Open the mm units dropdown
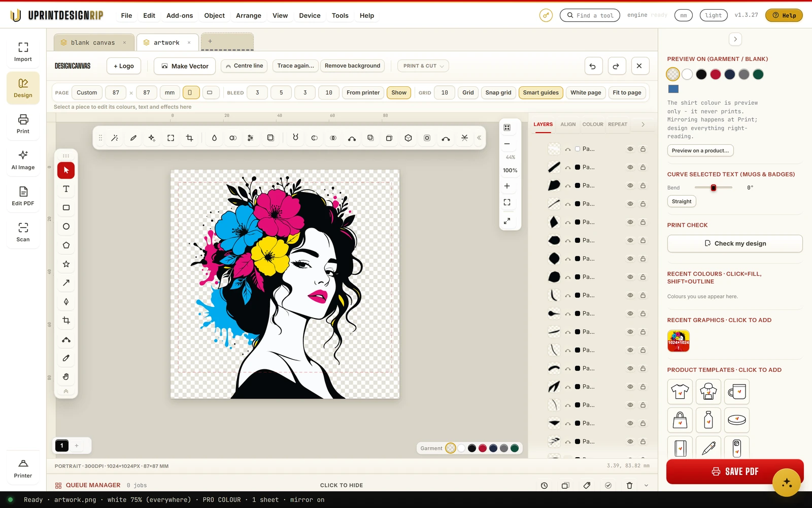 click(170, 92)
